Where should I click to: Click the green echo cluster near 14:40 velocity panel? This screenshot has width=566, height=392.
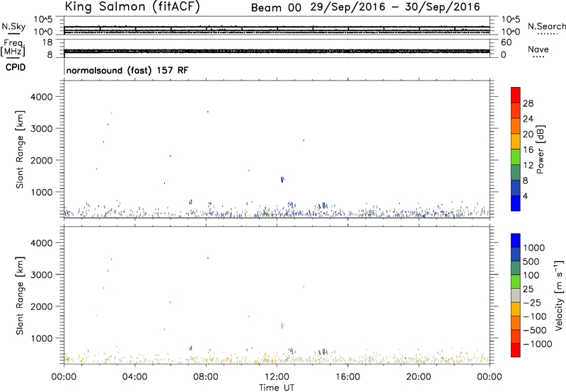pos(323,352)
